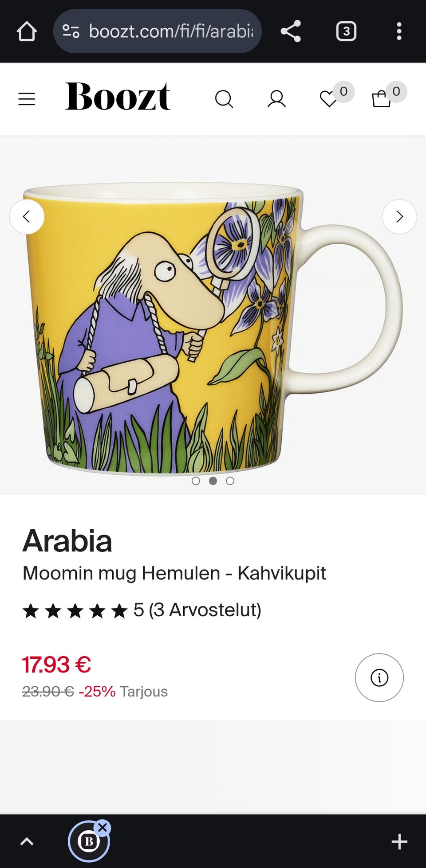Image resolution: width=426 pixels, height=868 pixels.
Task: Tap the plus icon in bottom bar
Action: pyautogui.click(x=399, y=841)
